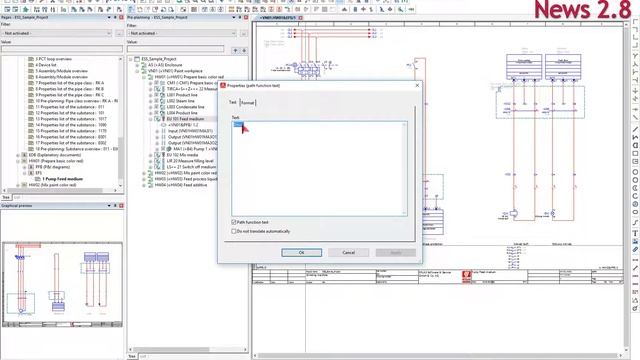The width and height of the screenshot is (640, 360).
Task: Click the Pages filter browse (...) button
Action: pos(119,33)
